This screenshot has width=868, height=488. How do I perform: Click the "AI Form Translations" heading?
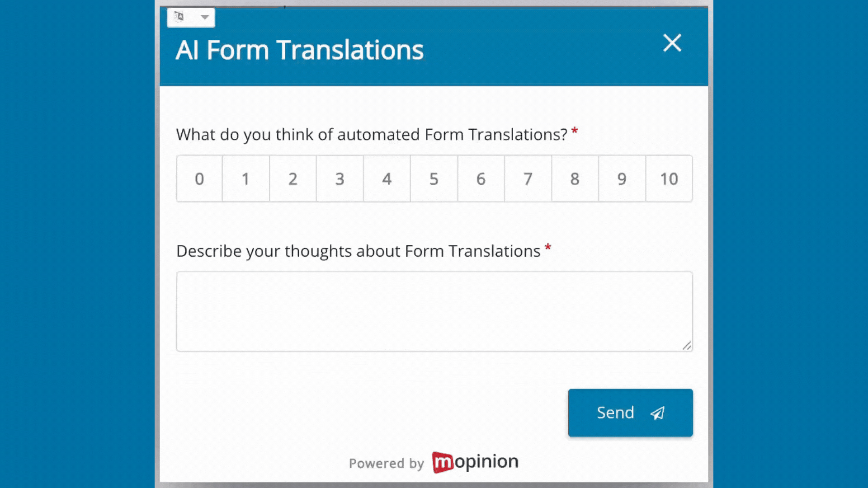(x=300, y=50)
